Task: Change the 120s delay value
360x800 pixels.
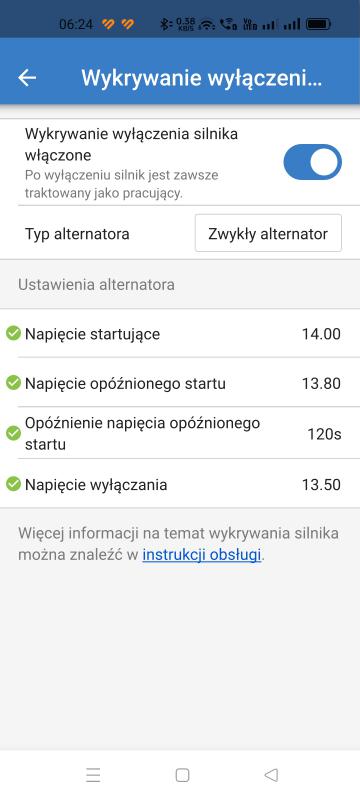Action: click(x=324, y=434)
